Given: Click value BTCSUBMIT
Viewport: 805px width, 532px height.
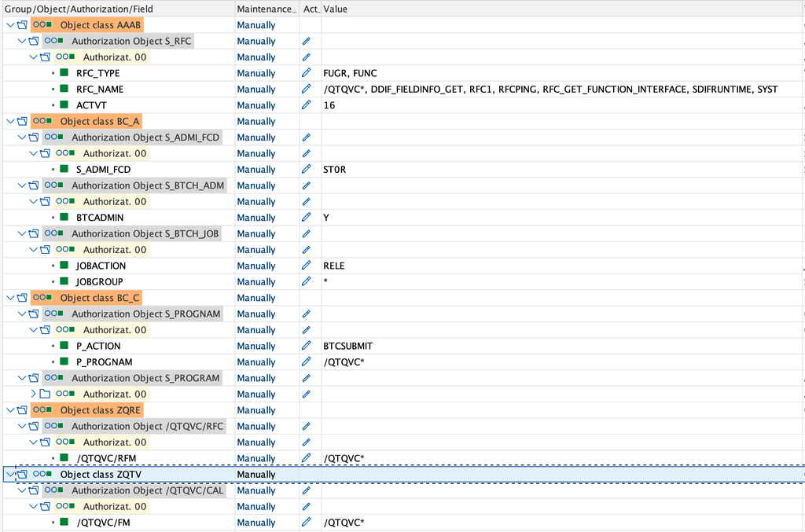Looking at the screenshot, I should click(x=348, y=346).
